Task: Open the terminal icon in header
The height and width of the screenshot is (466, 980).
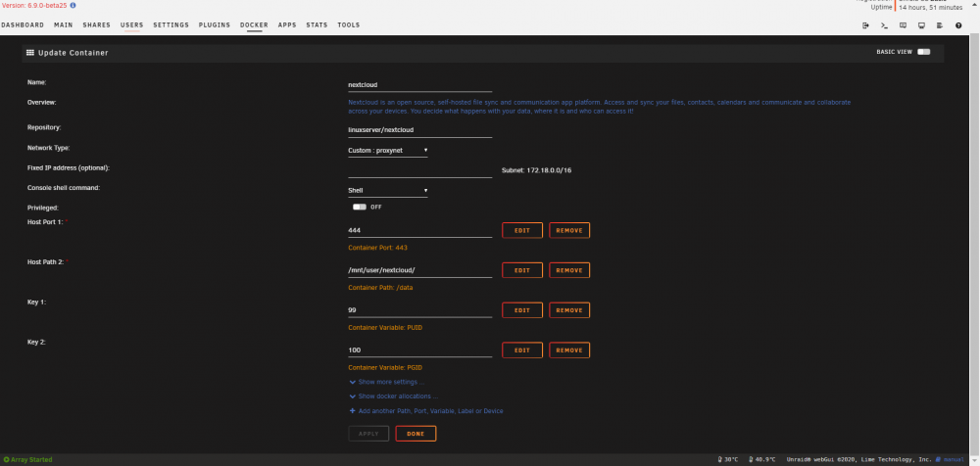Action: (884, 25)
